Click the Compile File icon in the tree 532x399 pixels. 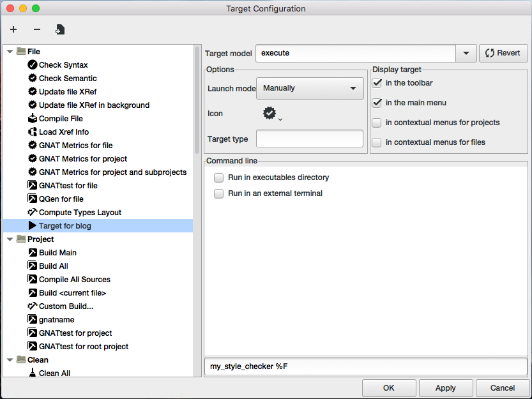coord(33,119)
